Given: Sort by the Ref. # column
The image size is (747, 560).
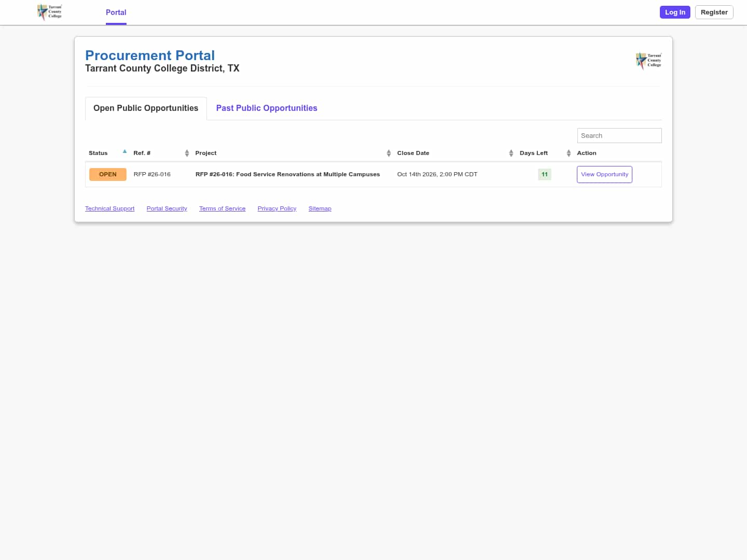Looking at the screenshot, I should [x=161, y=153].
